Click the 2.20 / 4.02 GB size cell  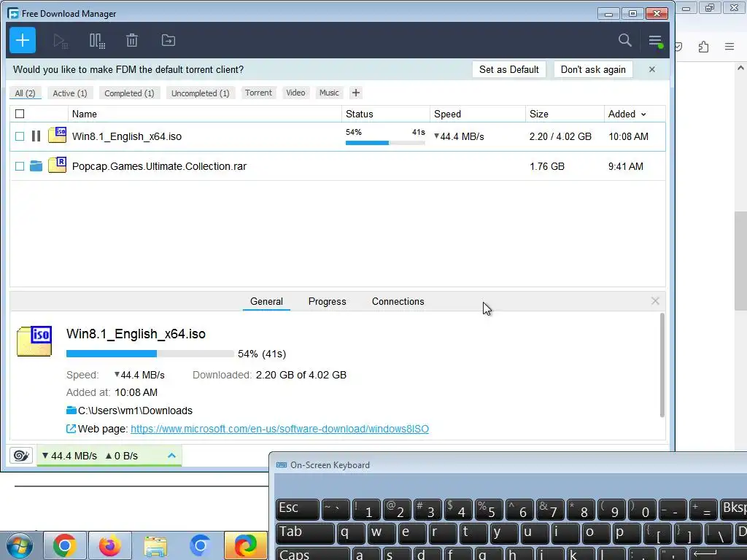[x=560, y=136]
